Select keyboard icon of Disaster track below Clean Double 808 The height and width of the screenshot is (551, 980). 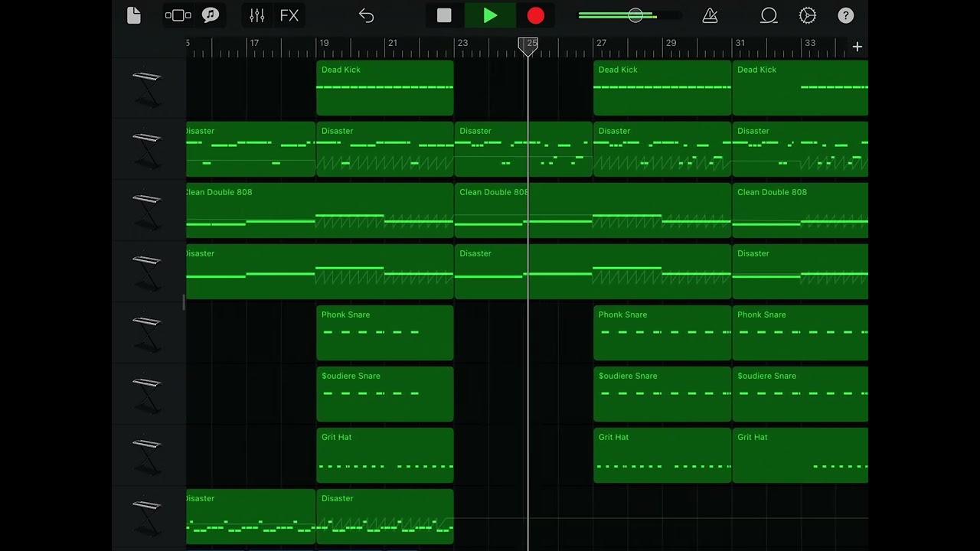[148, 272]
